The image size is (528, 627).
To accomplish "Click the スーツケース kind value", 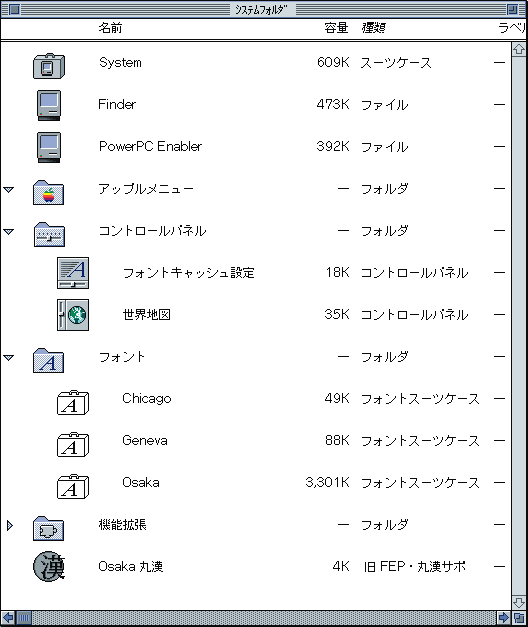I will (396, 63).
